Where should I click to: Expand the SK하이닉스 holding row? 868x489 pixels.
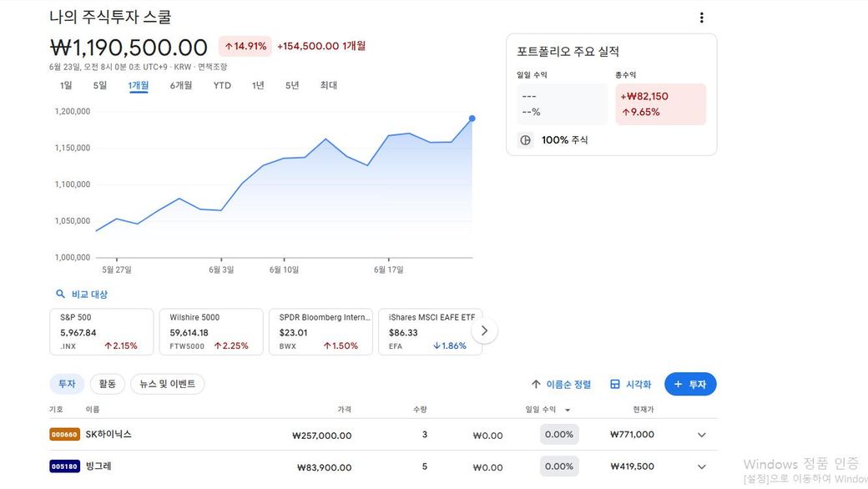point(701,435)
